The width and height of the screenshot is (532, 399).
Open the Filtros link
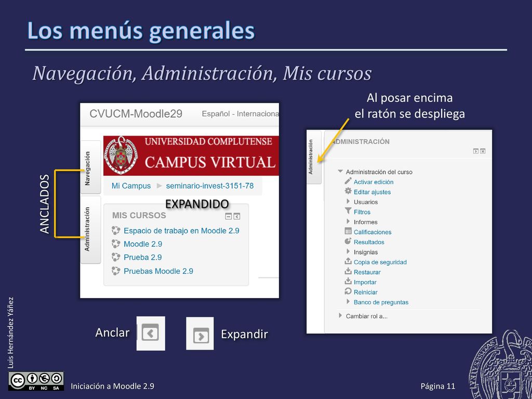tap(362, 212)
